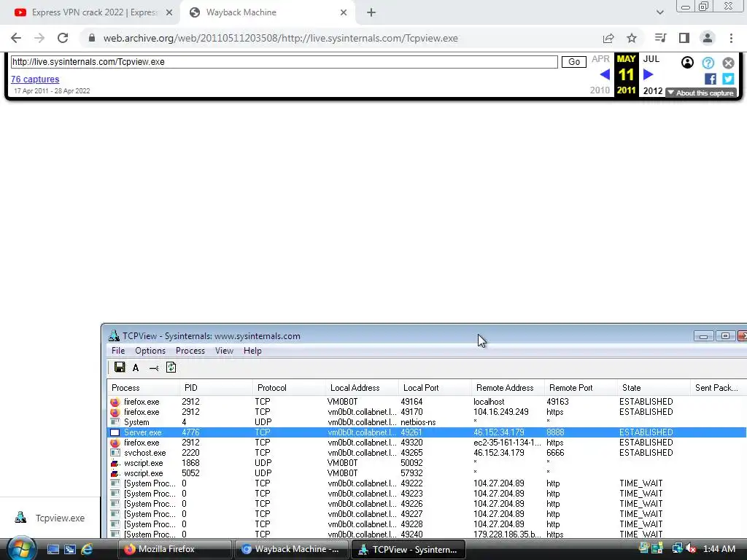Sort by the Local Port column header

click(x=435, y=388)
